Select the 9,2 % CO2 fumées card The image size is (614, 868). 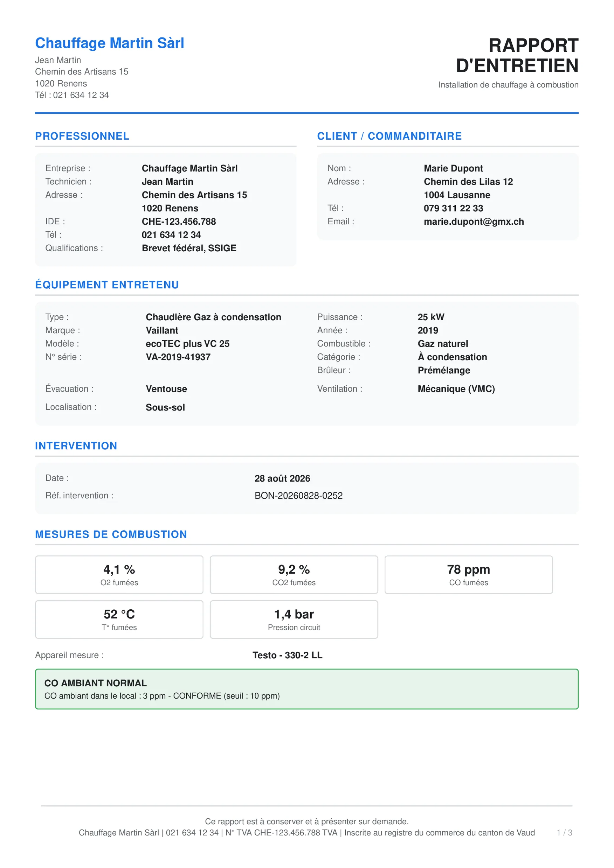pyautogui.click(x=294, y=575)
